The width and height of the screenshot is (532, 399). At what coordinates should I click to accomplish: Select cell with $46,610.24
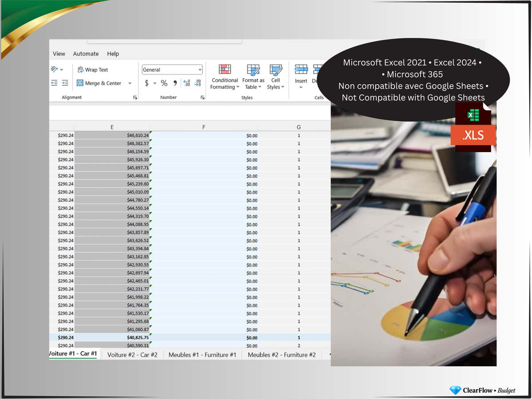(x=112, y=136)
